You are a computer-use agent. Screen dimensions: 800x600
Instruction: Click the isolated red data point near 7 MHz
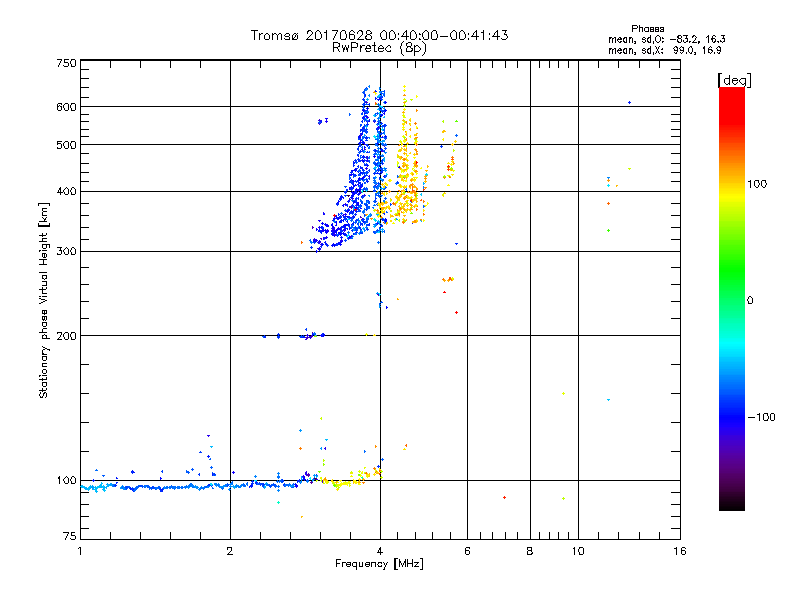click(504, 497)
